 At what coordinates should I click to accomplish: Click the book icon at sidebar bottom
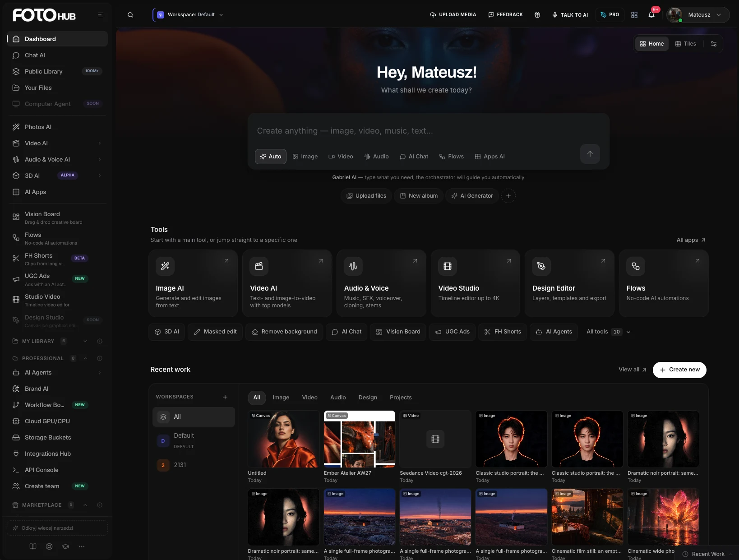pyautogui.click(x=33, y=546)
